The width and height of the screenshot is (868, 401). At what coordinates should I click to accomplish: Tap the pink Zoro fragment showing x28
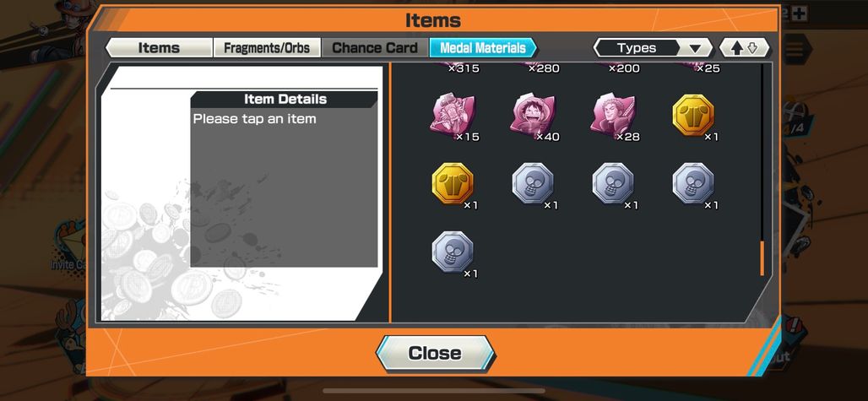(x=613, y=117)
